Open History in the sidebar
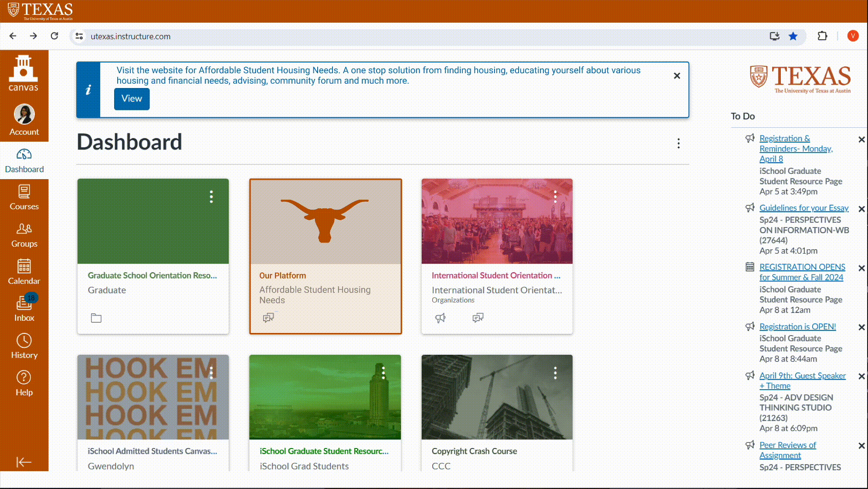 pyautogui.click(x=24, y=346)
